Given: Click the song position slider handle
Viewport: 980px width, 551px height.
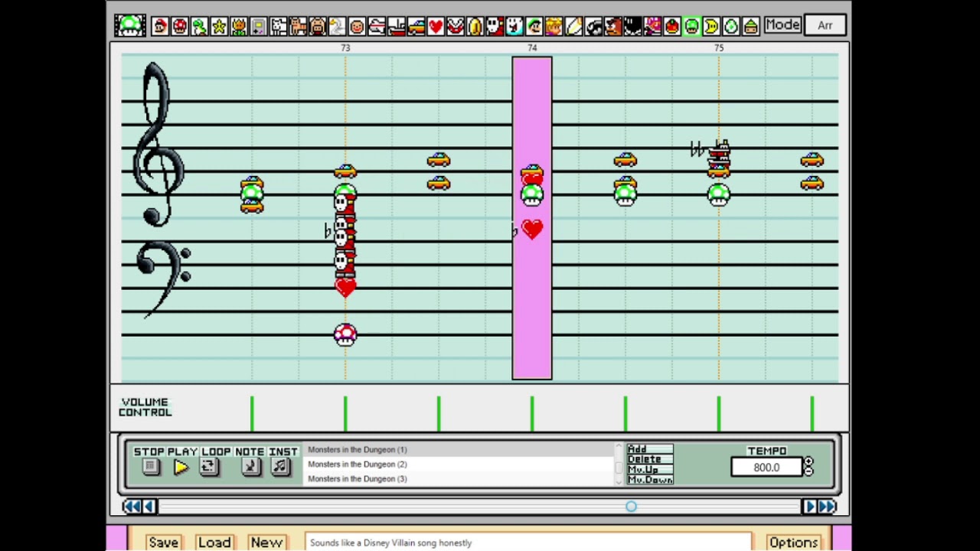Looking at the screenshot, I should (x=631, y=507).
